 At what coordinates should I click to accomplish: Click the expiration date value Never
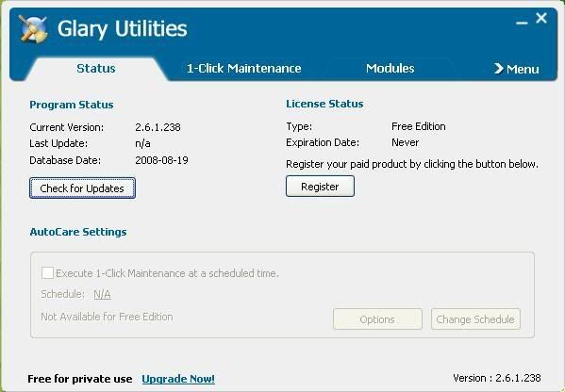click(405, 142)
